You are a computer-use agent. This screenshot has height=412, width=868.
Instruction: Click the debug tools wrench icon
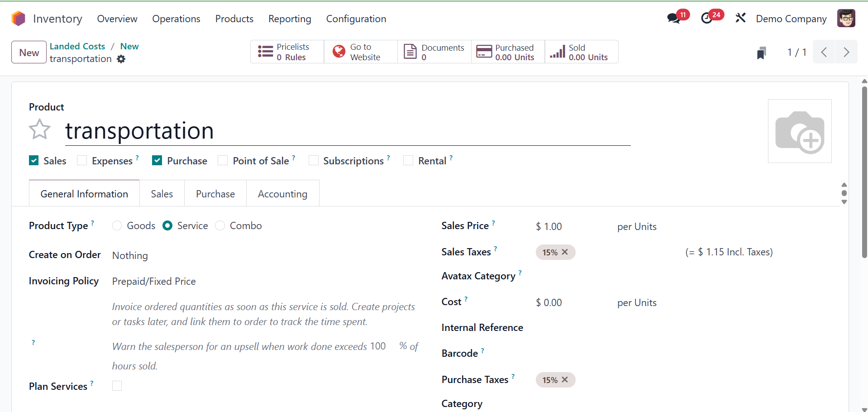740,18
